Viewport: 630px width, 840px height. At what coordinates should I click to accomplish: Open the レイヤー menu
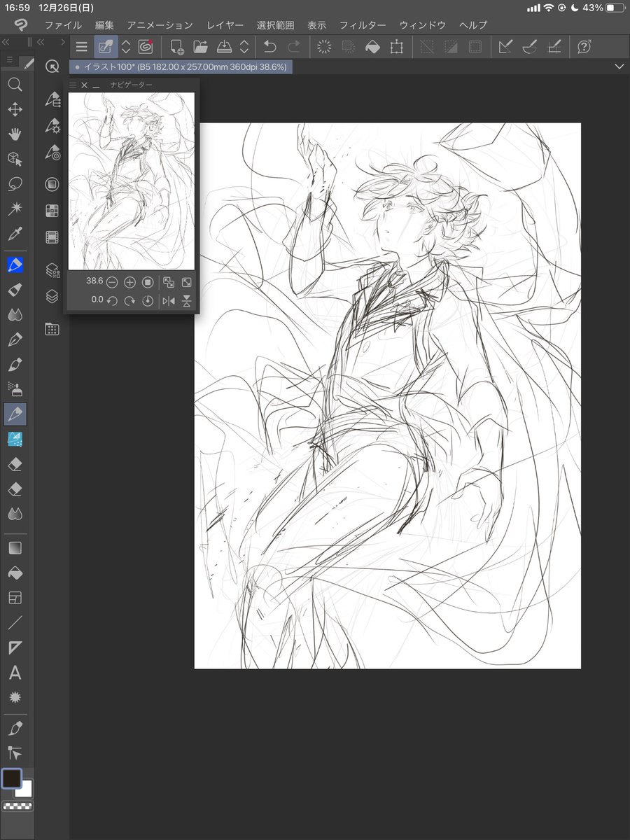225,24
